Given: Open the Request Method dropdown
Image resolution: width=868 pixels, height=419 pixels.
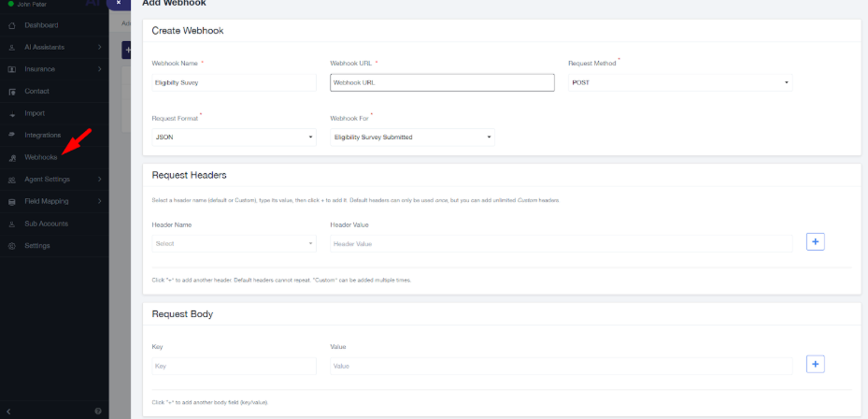Looking at the screenshot, I should click(681, 82).
